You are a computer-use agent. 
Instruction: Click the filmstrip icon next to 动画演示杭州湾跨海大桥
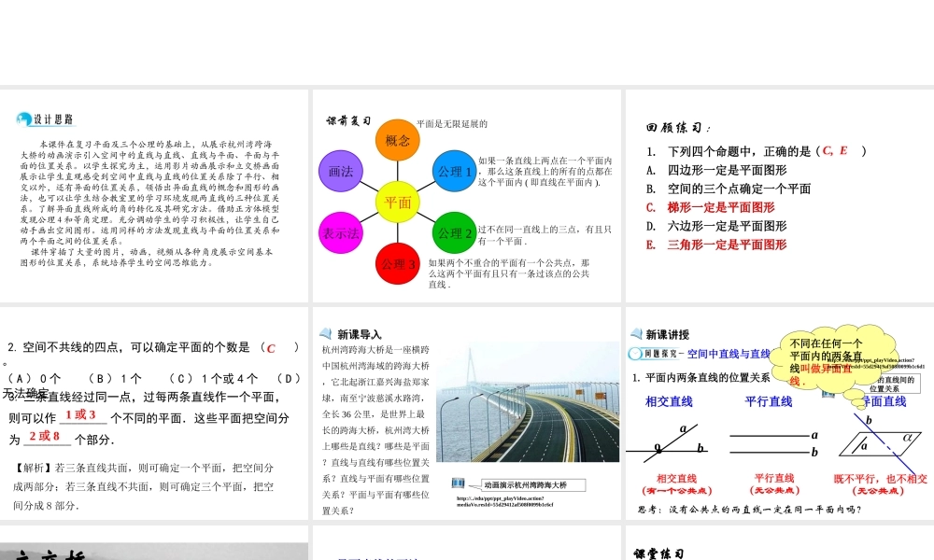tap(459, 483)
